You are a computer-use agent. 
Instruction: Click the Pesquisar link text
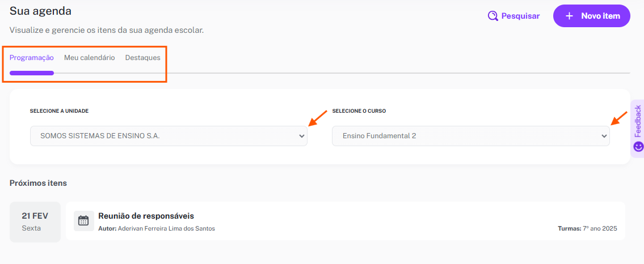520,16
